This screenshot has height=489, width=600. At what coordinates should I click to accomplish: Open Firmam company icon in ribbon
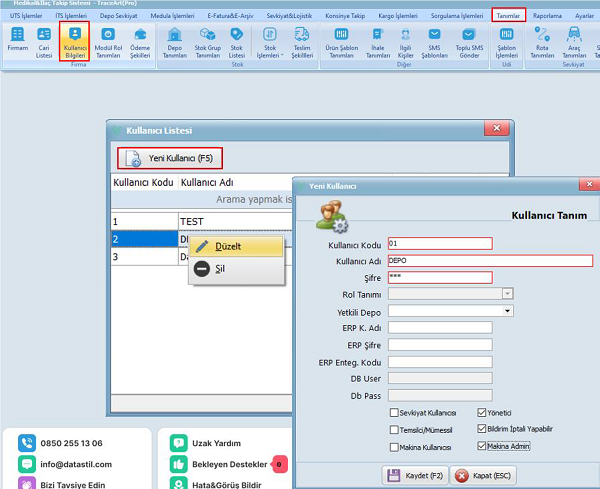[16, 40]
